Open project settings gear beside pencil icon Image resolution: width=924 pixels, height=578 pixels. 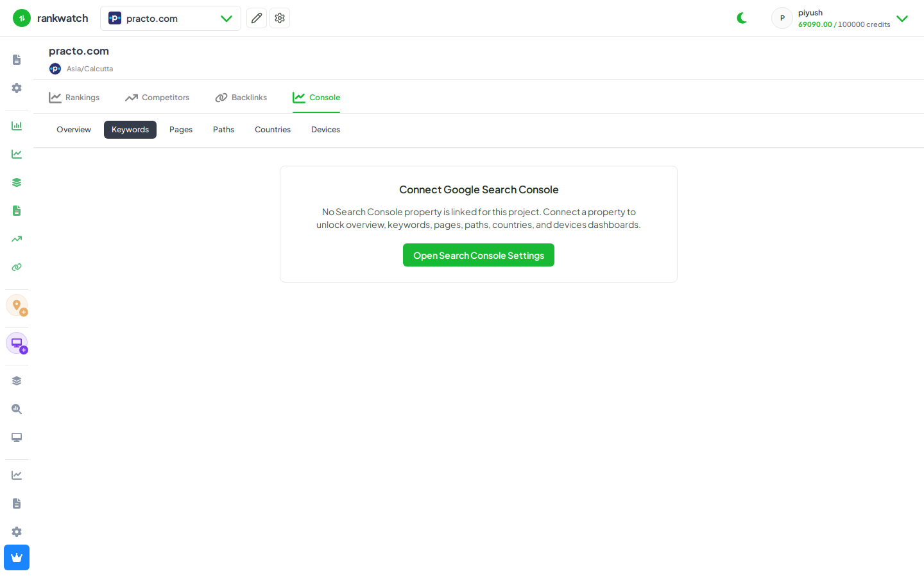coord(280,18)
